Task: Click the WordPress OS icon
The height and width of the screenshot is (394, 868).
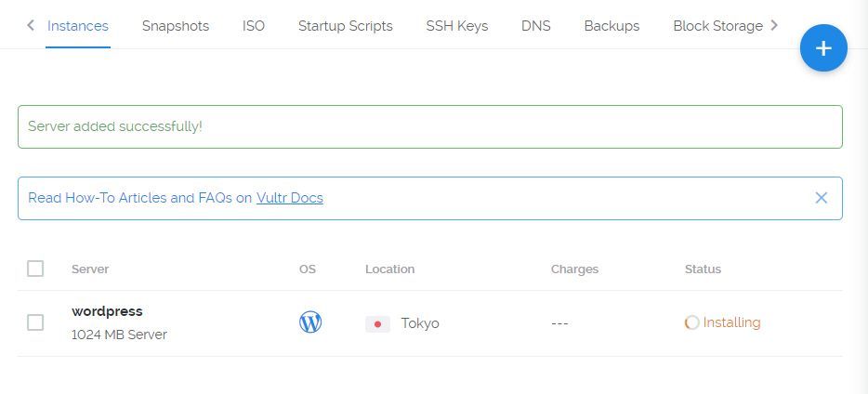Action: click(x=310, y=322)
